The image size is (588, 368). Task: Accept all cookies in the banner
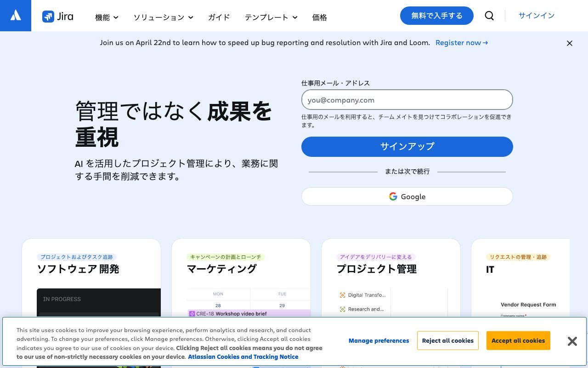coord(518,340)
